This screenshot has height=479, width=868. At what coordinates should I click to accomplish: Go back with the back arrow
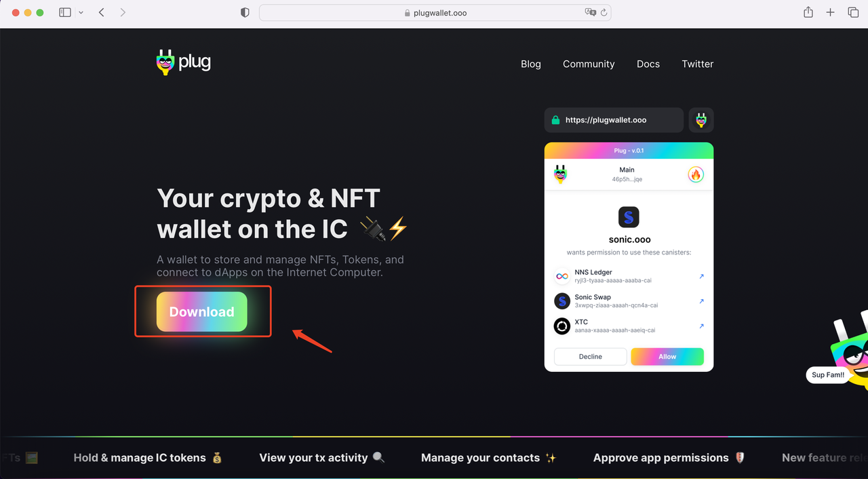point(102,12)
